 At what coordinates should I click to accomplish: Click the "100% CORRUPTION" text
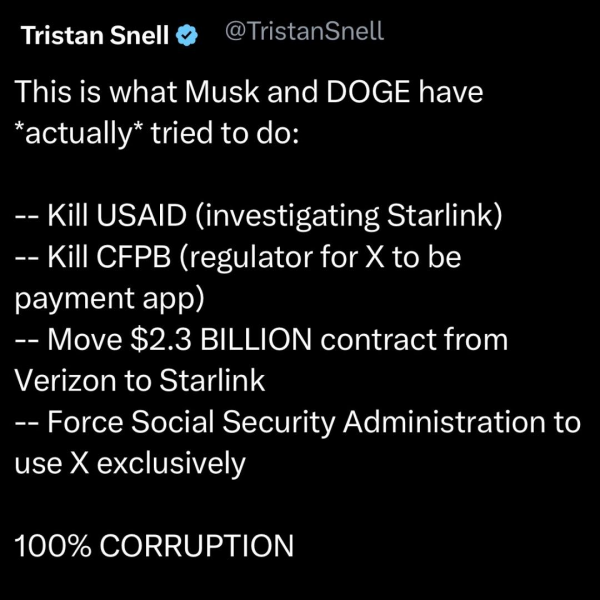(154, 545)
